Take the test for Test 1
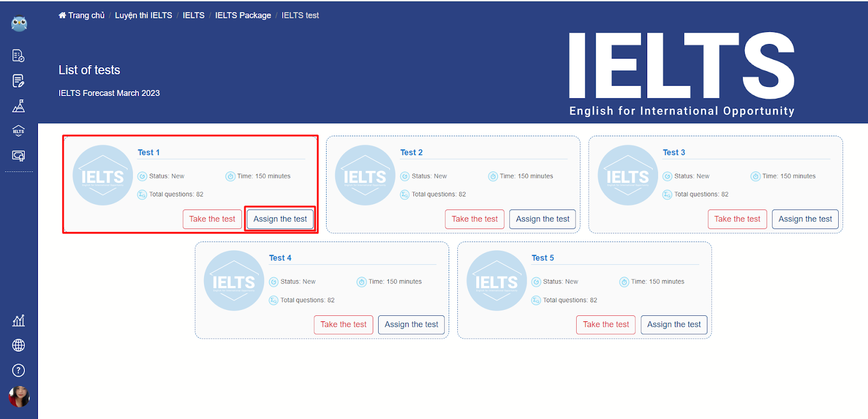The image size is (868, 419). (212, 219)
